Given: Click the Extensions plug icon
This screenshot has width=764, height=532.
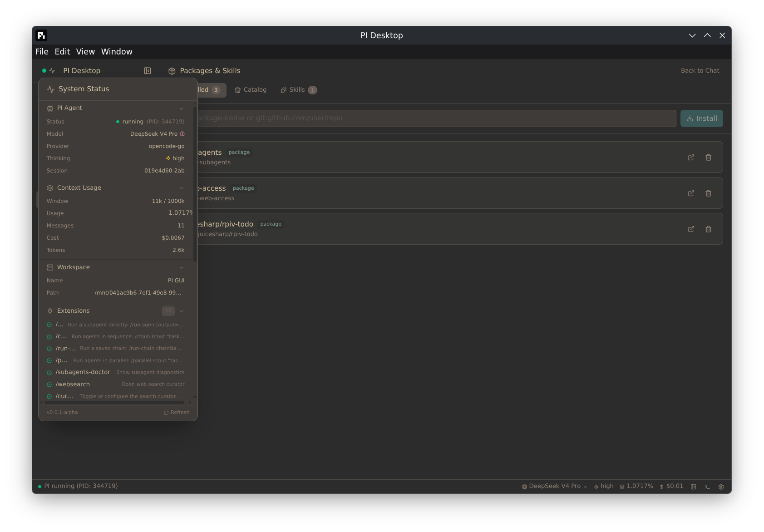Looking at the screenshot, I should click(x=50, y=311).
